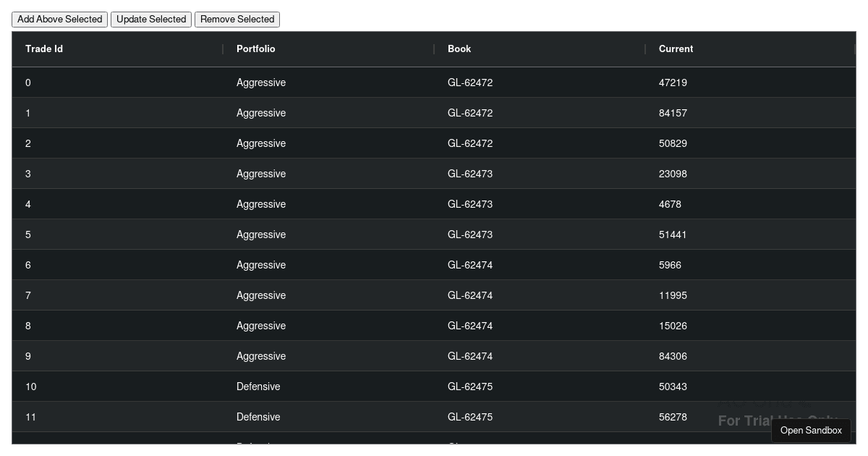868x456 pixels.
Task: Click Aggressive portfolio in trade 0 row
Action: (261, 83)
